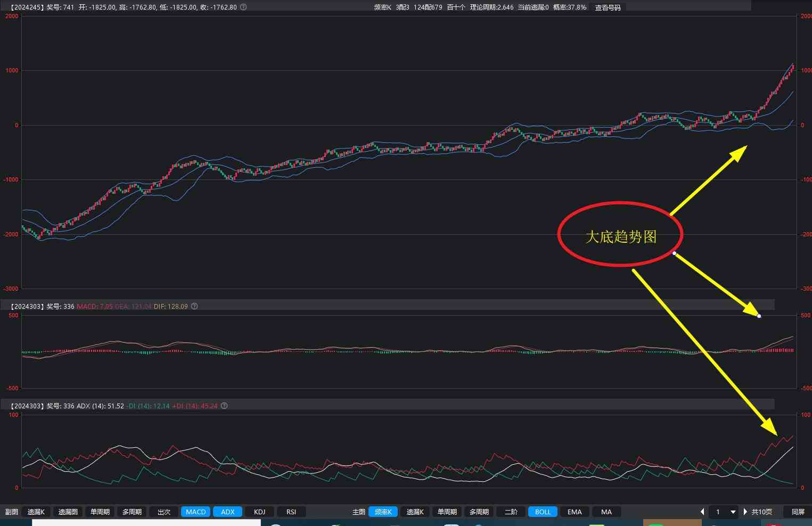Viewport: 812px width, 526px height.
Task: Click the endpoint dot of the MACD arrow
Action: pyautogui.click(x=759, y=316)
